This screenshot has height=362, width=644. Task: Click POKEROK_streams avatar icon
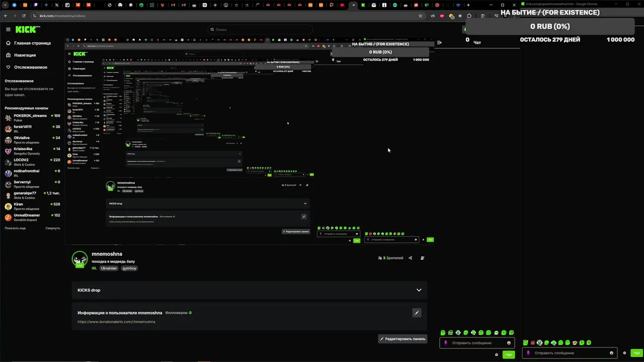pos(8,118)
